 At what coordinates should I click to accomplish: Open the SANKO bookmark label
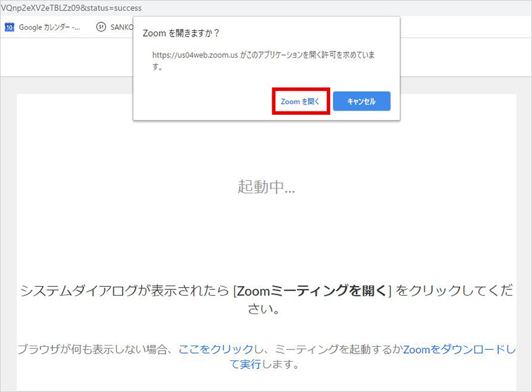(122, 27)
